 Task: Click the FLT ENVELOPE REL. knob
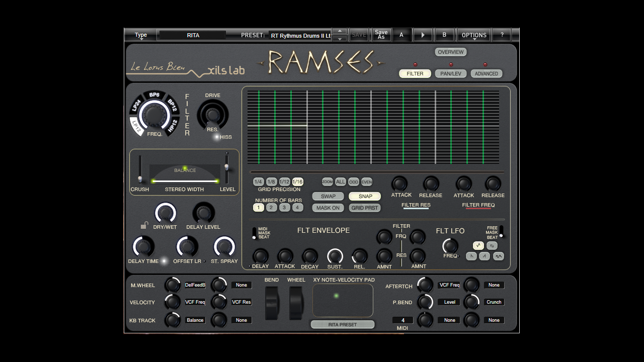360,256
